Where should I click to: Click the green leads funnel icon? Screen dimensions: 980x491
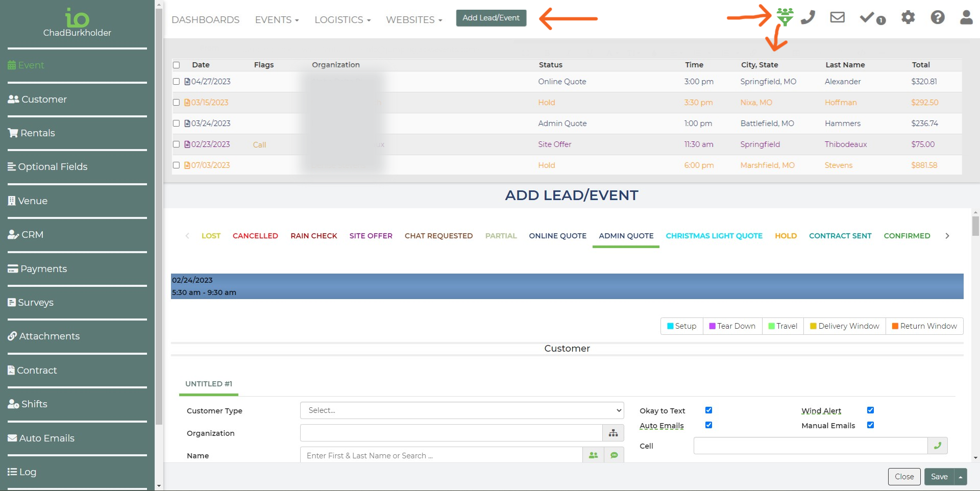785,17
